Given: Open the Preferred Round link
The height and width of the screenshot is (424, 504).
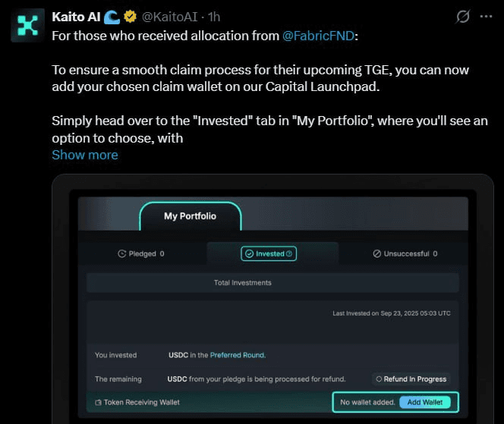Looking at the screenshot, I should [238, 355].
